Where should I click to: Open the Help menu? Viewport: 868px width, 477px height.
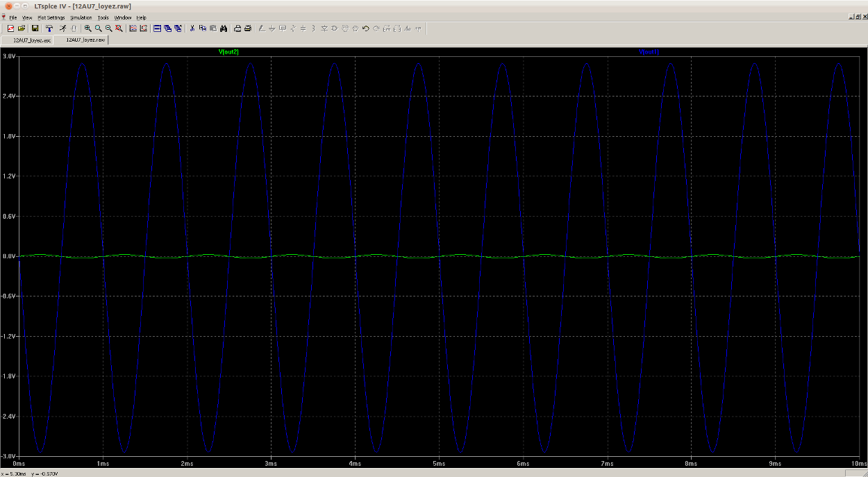[x=142, y=17]
